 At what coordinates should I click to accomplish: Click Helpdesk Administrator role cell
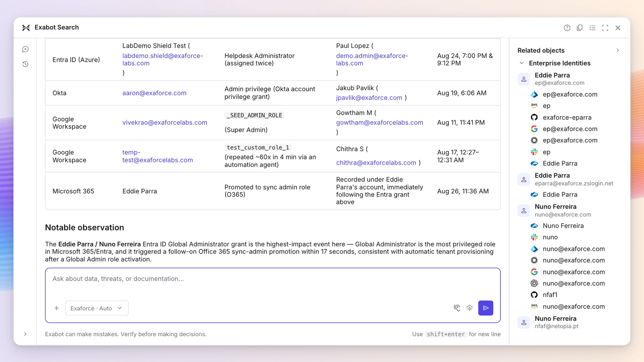click(260, 60)
